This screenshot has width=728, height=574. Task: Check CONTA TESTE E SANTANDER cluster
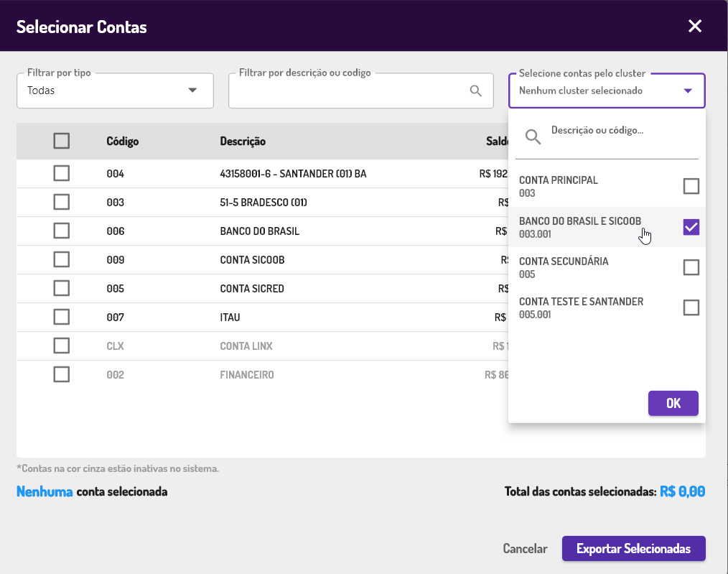coord(691,307)
